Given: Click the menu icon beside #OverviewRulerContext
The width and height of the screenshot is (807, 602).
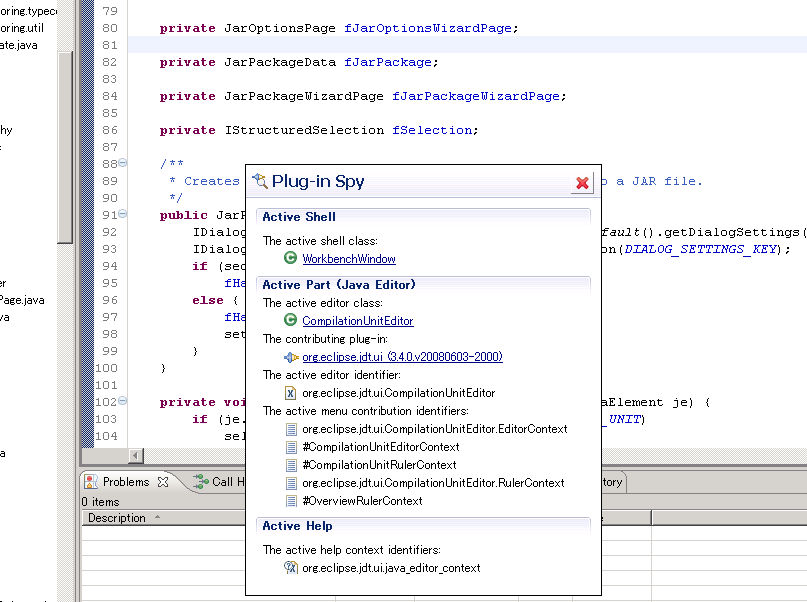Looking at the screenshot, I should click(x=291, y=501).
